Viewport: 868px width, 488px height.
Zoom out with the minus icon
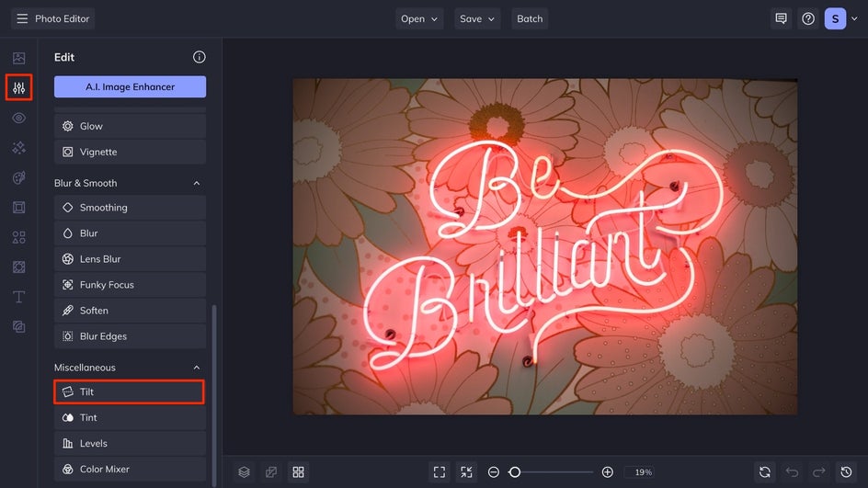click(493, 472)
